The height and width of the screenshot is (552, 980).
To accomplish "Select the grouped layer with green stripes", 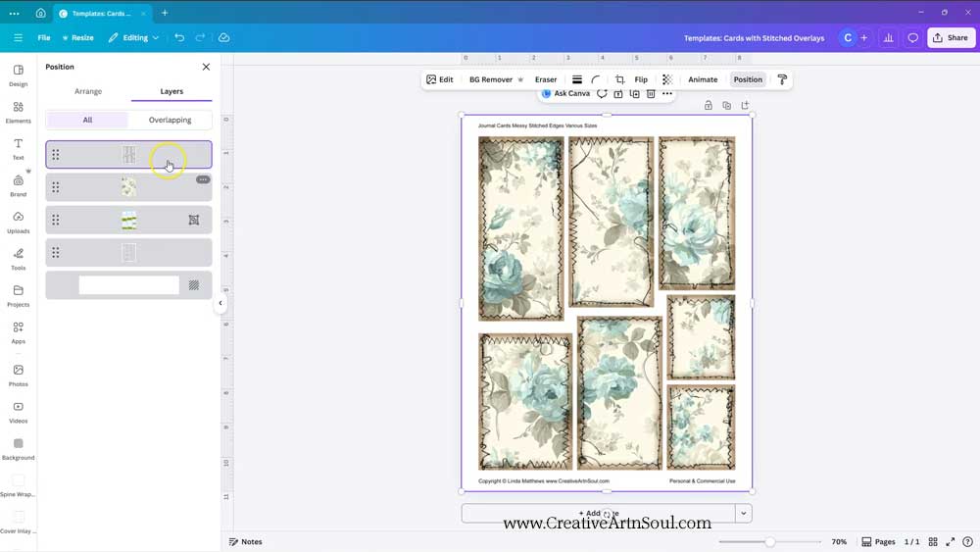I will (128, 220).
